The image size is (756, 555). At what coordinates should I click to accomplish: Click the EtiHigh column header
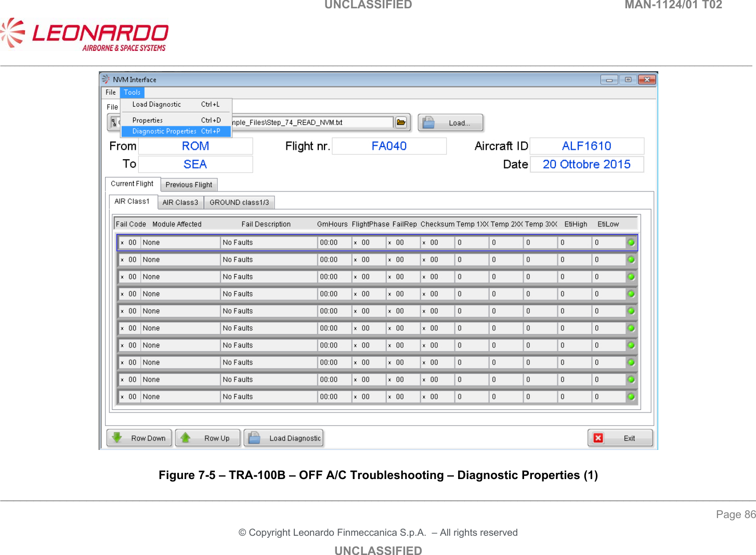576,224
